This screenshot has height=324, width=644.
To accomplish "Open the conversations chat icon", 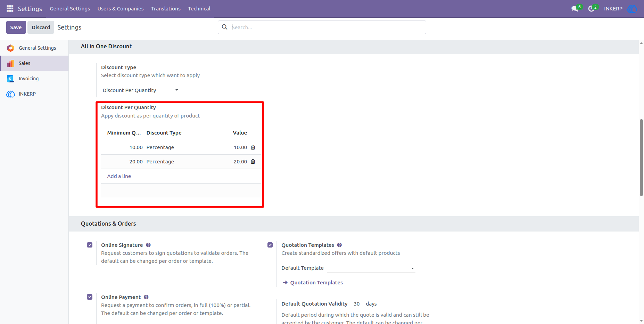I will click(x=575, y=9).
